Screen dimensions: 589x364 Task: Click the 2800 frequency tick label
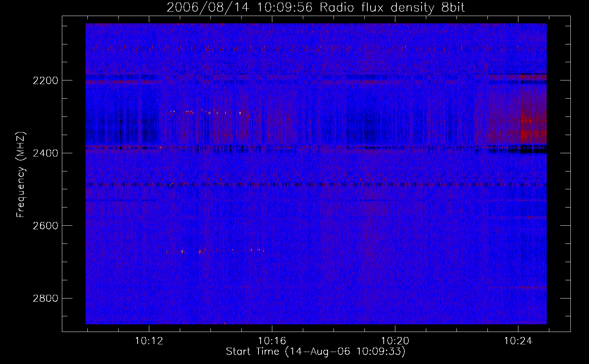[x=45, y=298]
